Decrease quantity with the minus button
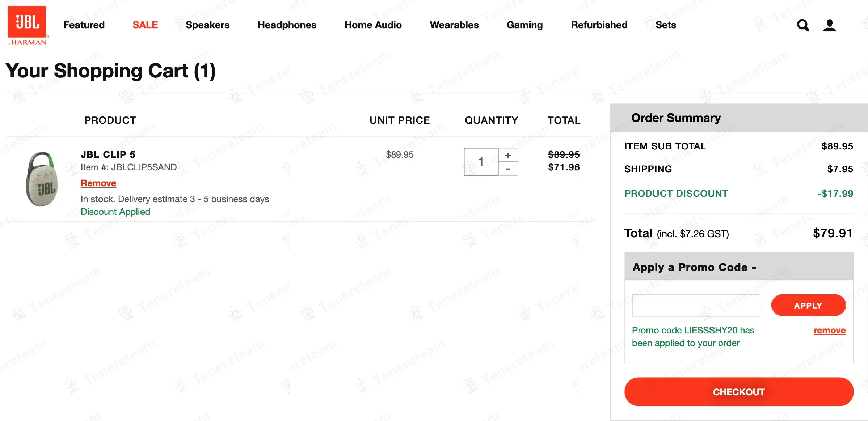This screenshot has height=421, width=868. pos(508,169)
